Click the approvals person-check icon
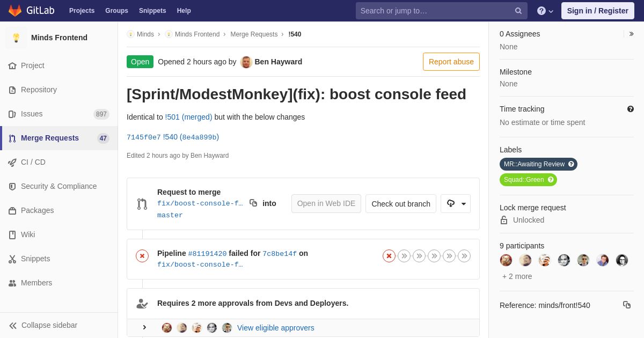Screen dimensions: 644x338 (x=142, y=304)
